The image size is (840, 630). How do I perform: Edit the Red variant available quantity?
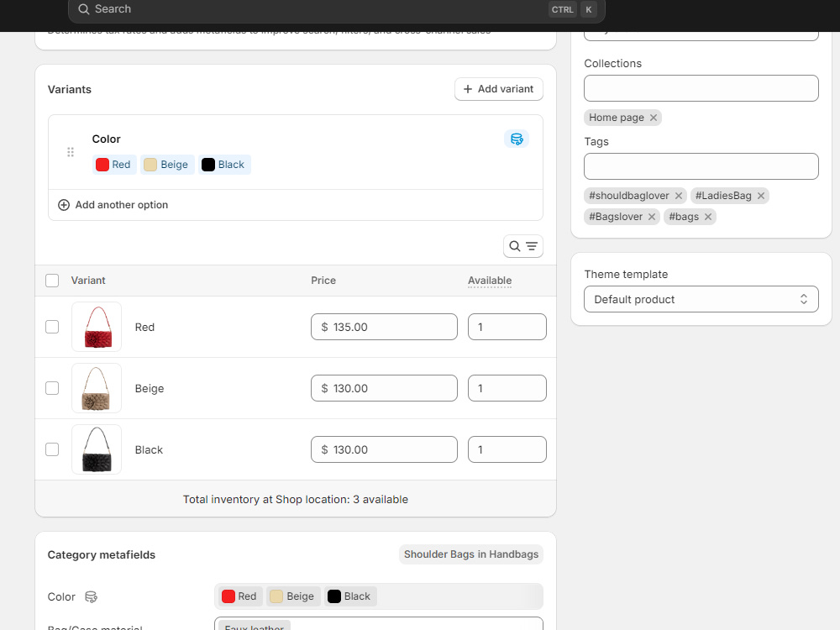(x=507, y=327)
